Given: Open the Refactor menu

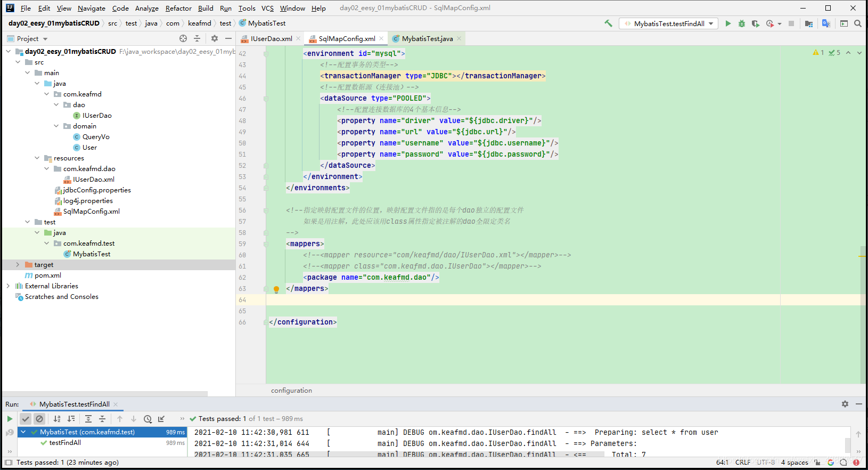Looking at the screenshot, I should point(178,8).
